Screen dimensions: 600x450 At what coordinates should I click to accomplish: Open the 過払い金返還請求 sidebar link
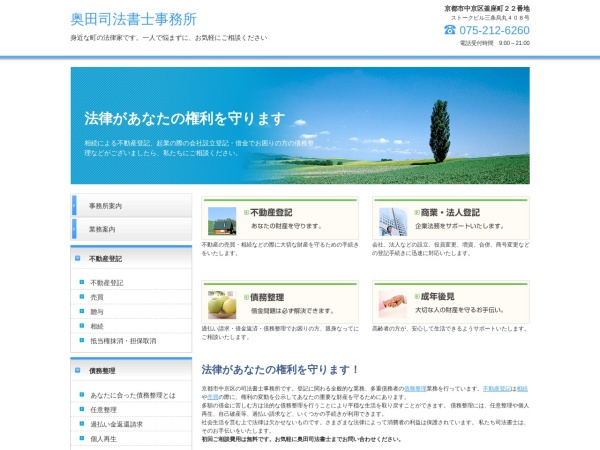(117, 424)
